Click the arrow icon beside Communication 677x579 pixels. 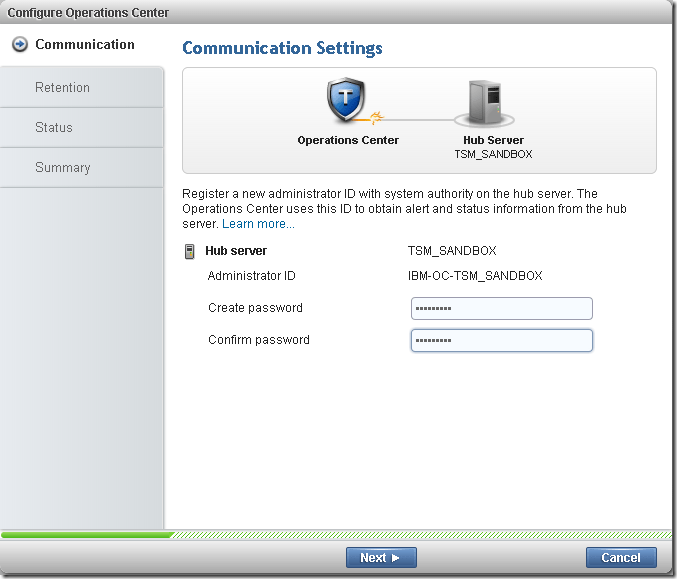pyautogui.click(x=20, y=45)
